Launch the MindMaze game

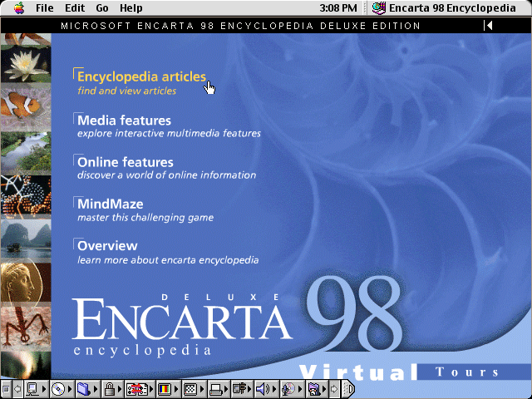click(110, 204)
